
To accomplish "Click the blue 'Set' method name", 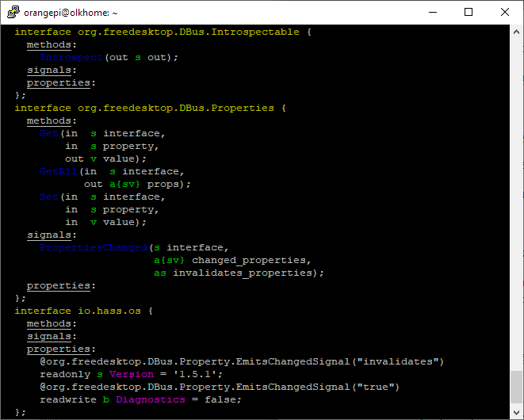I will coord(49,197).
